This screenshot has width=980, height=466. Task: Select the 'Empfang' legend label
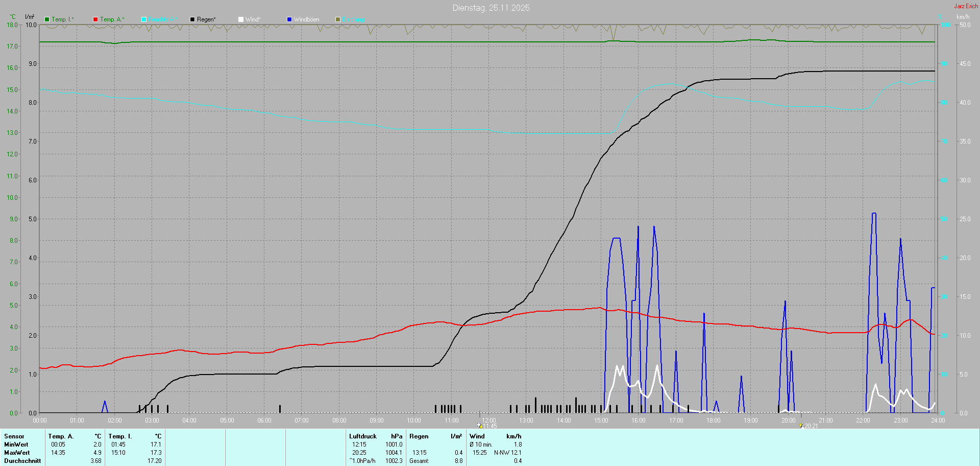pyautogui.click(x=354, y=19)
